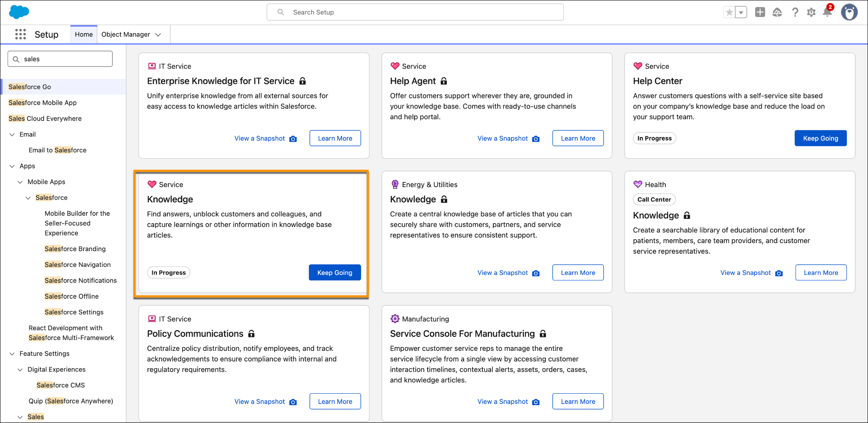This screenshot has height=423, width=868.
Task: Click the Quick Find box containing sales
Action: (x=60, y=59)
